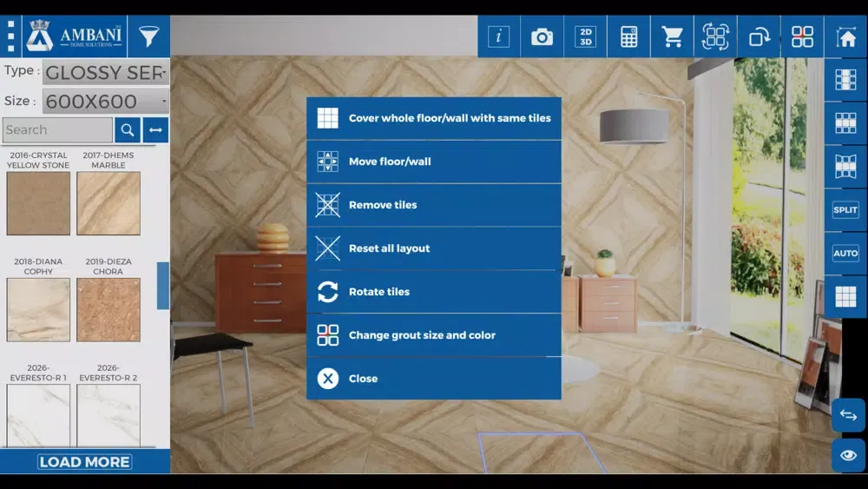The width and height of the screenshot is (868, 489).
Task: Take a snapshot with camera icon
Action: point(542,36)
